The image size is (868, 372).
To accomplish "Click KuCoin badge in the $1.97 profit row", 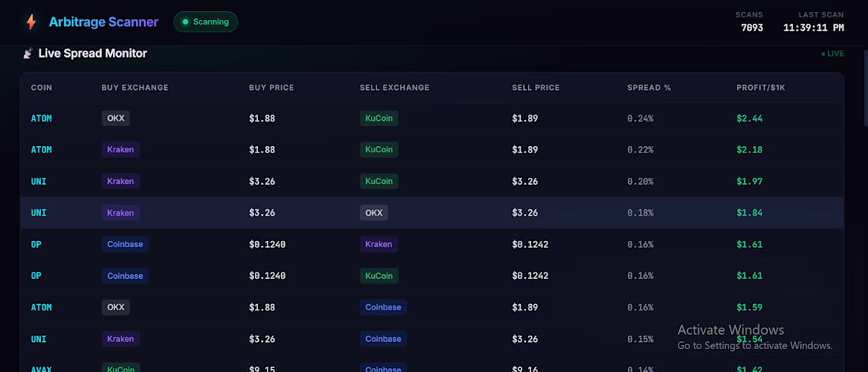I will click(380, 182).
